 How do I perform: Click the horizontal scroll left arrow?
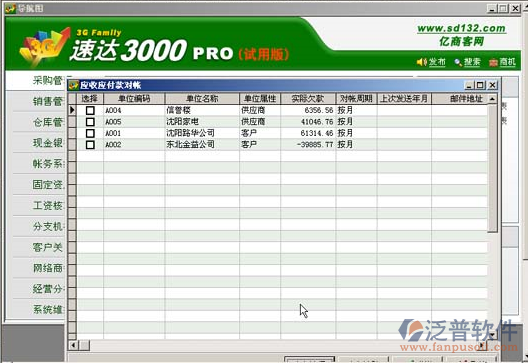tap(73, 345)
